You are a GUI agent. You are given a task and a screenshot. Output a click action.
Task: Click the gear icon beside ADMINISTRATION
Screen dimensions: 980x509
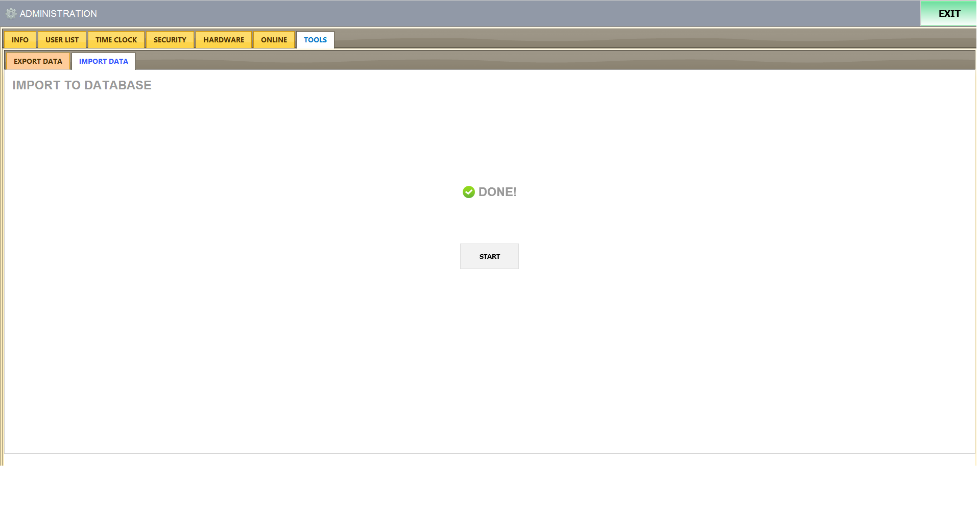pyautogui.click(x=11, y=14)
